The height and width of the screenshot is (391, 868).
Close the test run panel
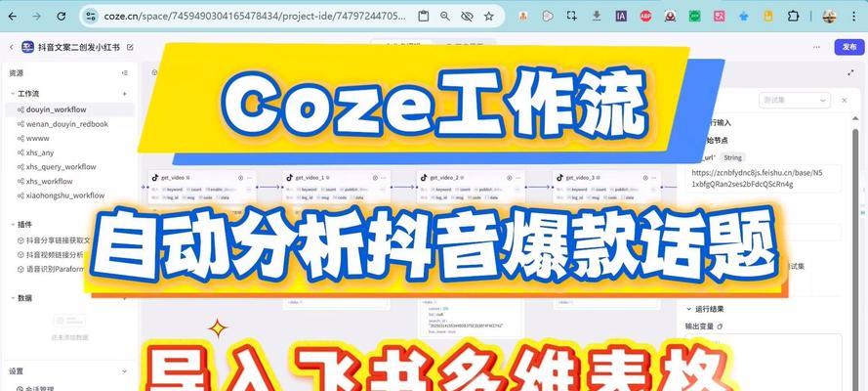coord(845,101)
